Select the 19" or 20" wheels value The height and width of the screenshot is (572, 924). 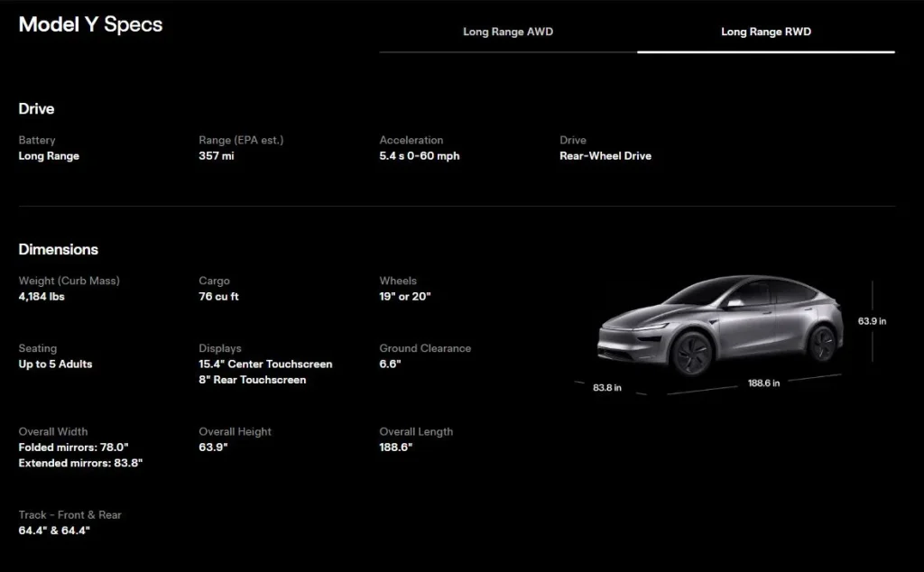[x=405, y=296]
